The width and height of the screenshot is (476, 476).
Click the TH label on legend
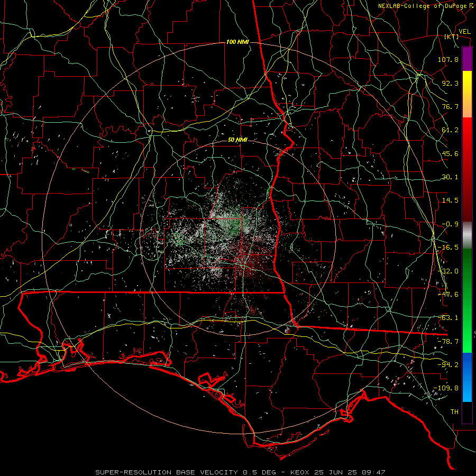(x=454, y=412)
